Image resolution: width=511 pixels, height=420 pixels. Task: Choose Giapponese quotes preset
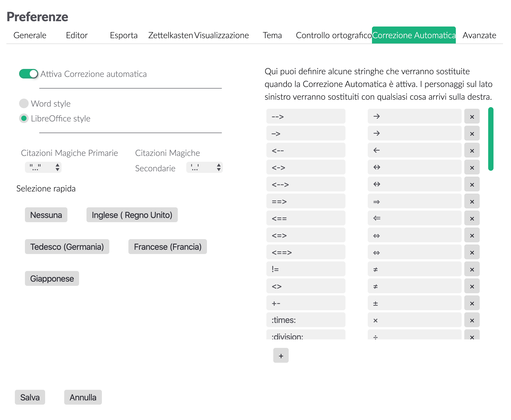tap(52, 278)
